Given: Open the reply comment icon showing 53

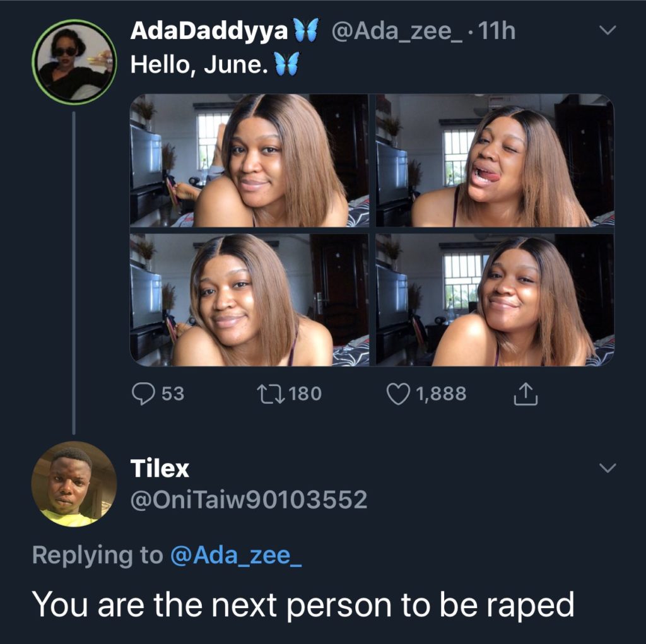Looking at the screenshot, I should pyautogui.click(x=143, y=394).
